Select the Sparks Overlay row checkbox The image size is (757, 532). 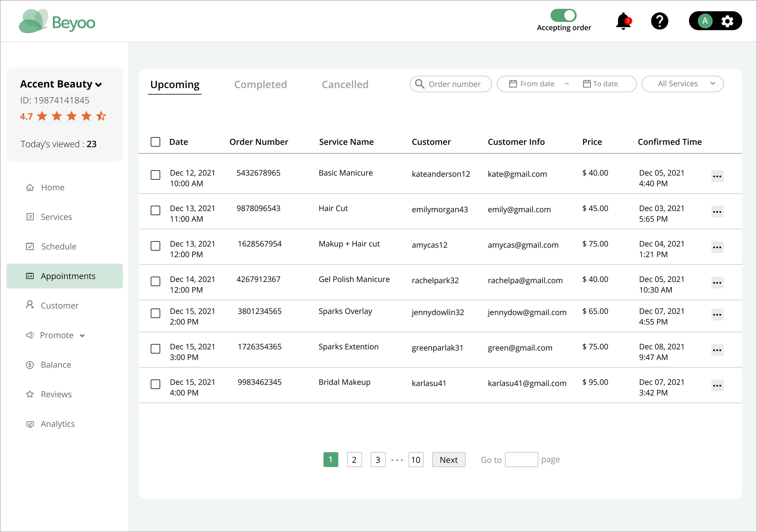[x=155, y=313]
